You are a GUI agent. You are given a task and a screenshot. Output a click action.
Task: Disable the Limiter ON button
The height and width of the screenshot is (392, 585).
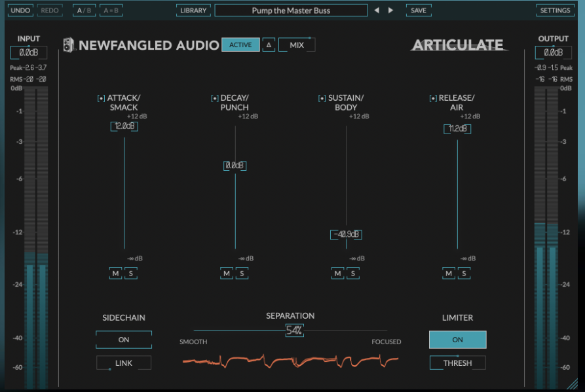click(457, 340)
